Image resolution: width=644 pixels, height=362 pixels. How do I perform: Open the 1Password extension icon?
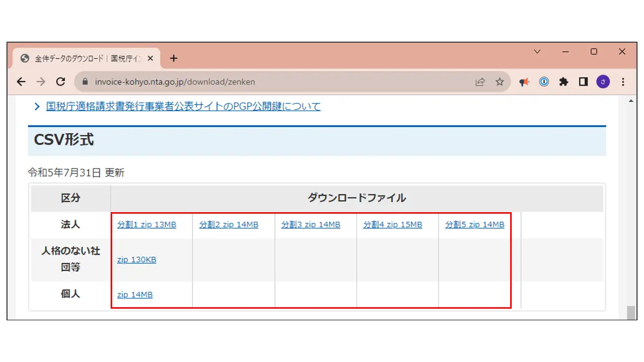pyautogui.click(x=544, y=81)
